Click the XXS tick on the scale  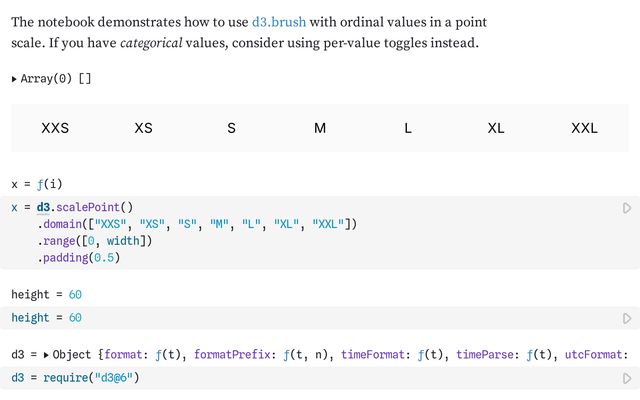tap(56, 128)
